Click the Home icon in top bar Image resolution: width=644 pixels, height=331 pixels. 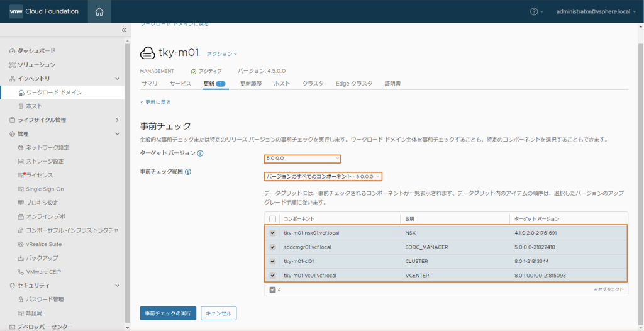tap(99, 11)
